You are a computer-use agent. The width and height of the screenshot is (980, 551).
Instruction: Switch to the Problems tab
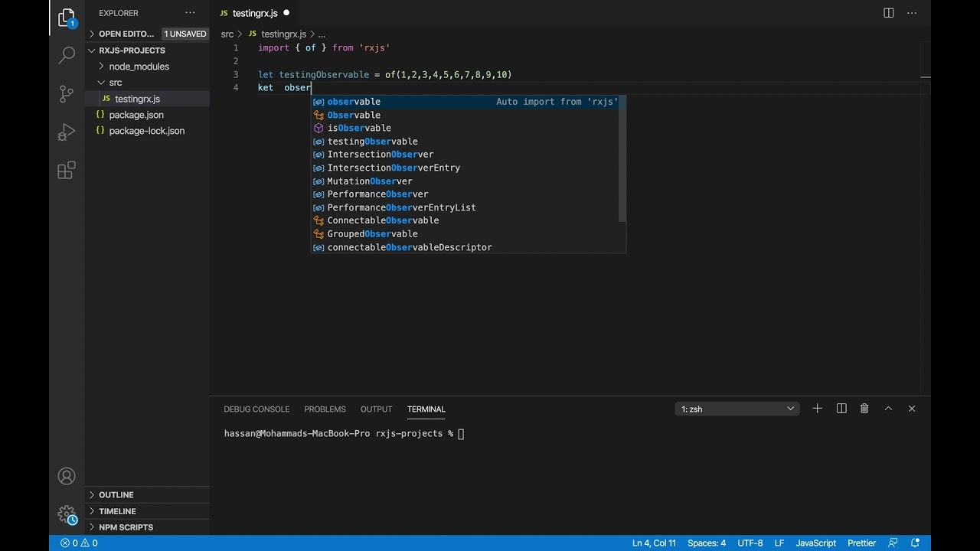coord(325,409)
